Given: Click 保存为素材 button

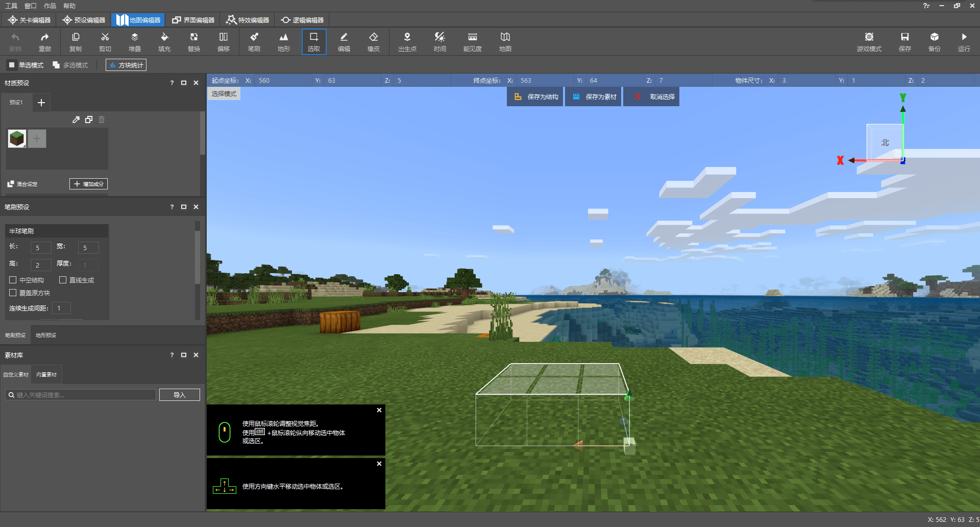Looking at the screenshot, I should tap(593, 97).
